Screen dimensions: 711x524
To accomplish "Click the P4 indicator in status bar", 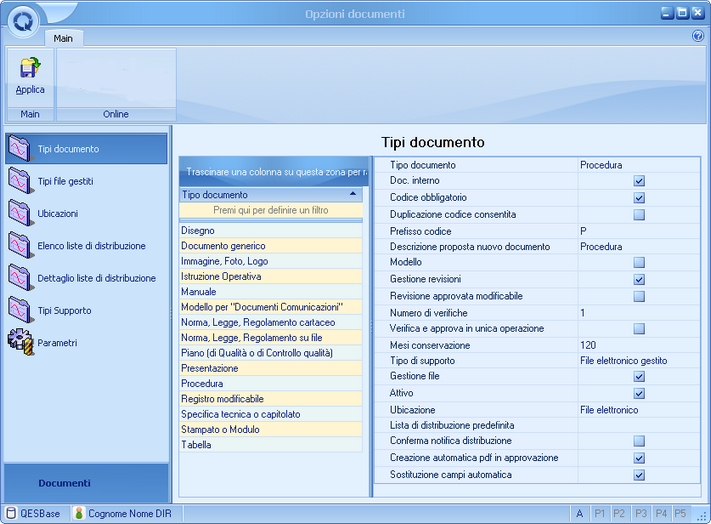I will coord(661,513).
